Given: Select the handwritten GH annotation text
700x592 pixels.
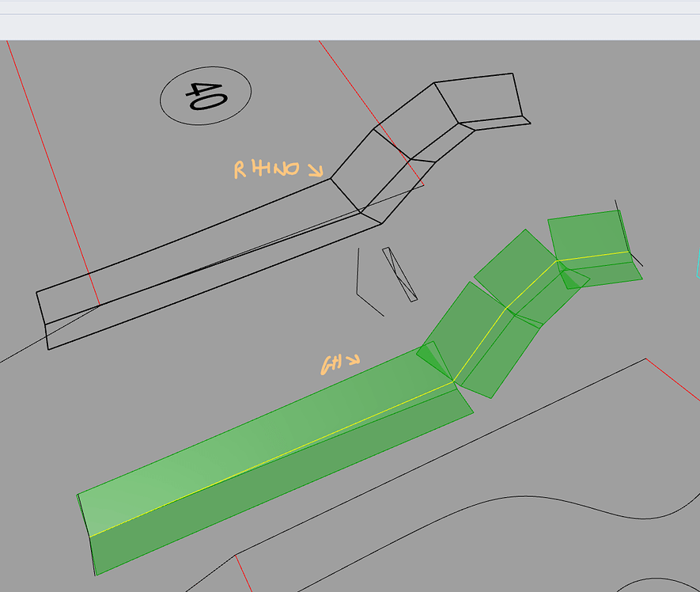Looking at the screenshot, I should click(332, 364).
